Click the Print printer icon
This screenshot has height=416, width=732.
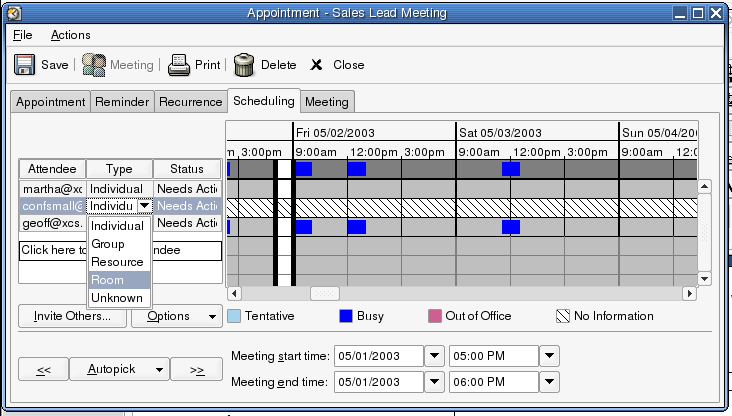pyautogui.click(x=179, y=65)
